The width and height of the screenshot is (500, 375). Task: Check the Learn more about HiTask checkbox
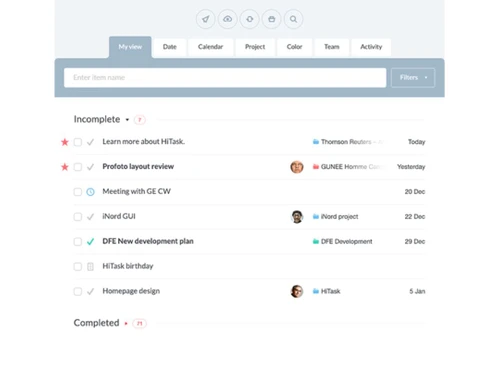coord(78,142)
